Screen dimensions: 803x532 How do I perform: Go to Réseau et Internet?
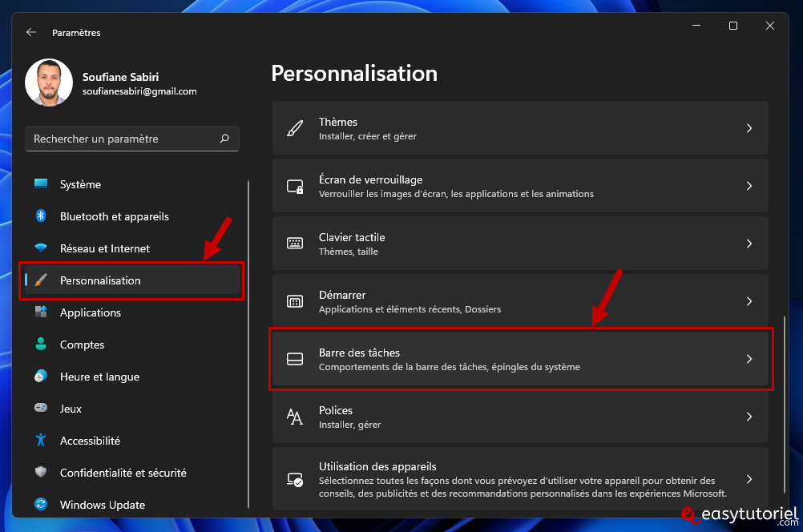132,248
